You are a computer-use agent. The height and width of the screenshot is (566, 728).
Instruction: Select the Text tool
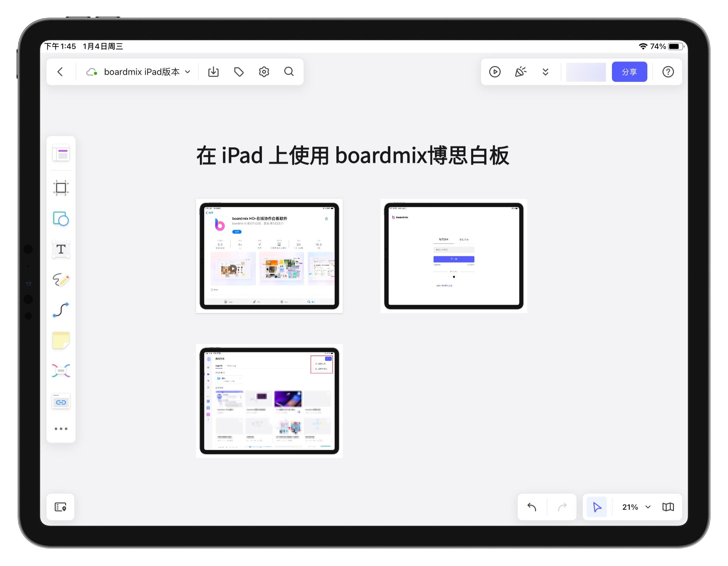tap(60, 249)
